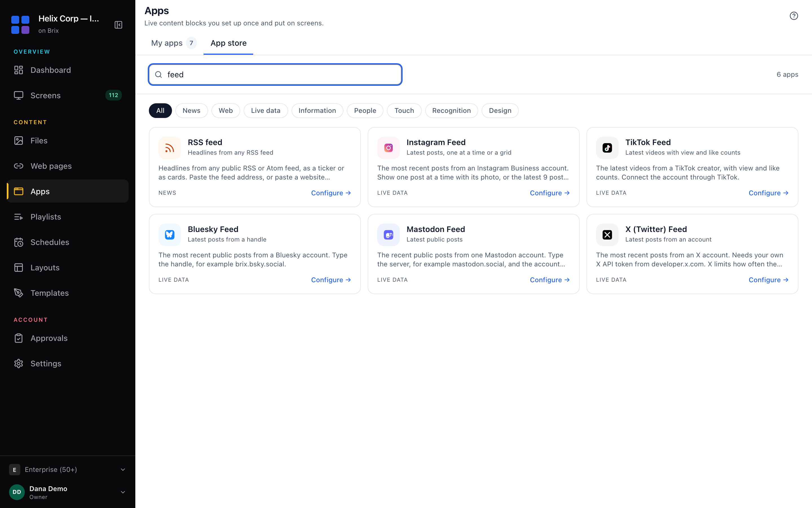The width and height of the screenshot is (812, 508).
Task: Select the App store tab
Action: click(x=228, y=43)
